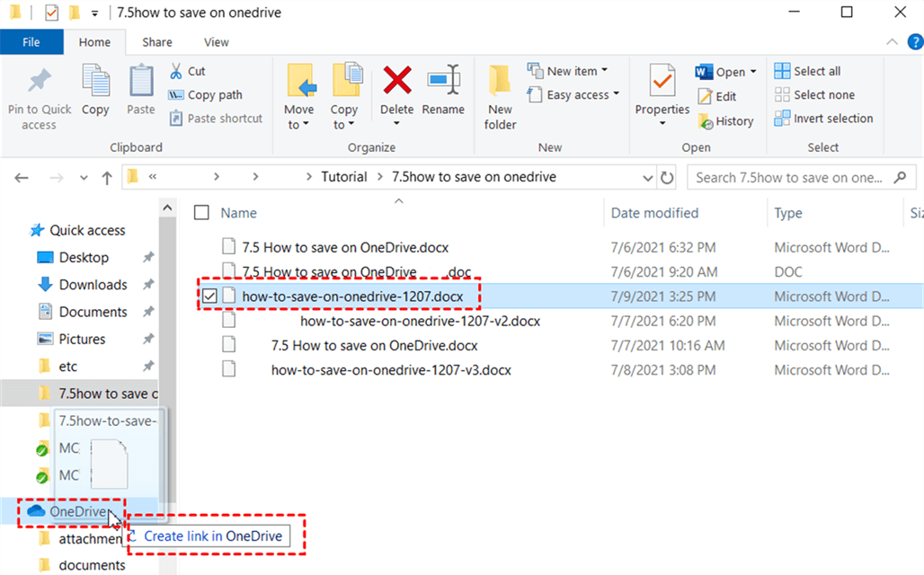Image resolution: width=924 pixels, height=575 pixels.
Task: Click Invert selection
Action: tap(823, 119)
